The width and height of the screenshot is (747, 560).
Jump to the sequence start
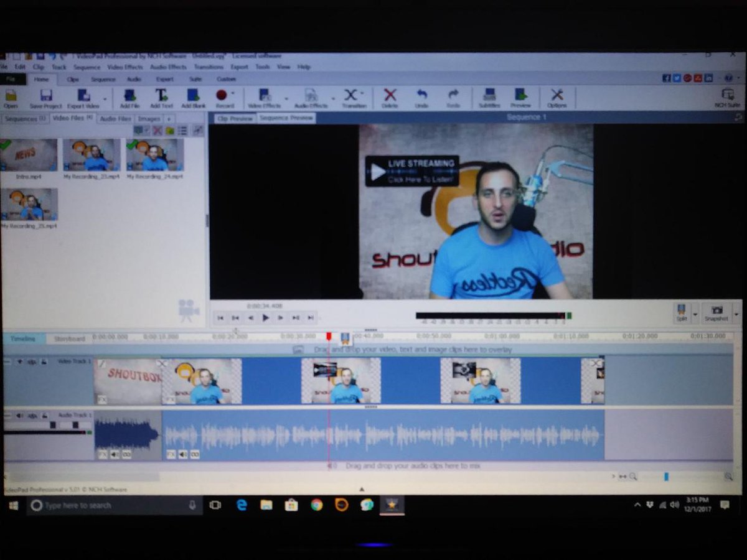[x=220, y=317]
